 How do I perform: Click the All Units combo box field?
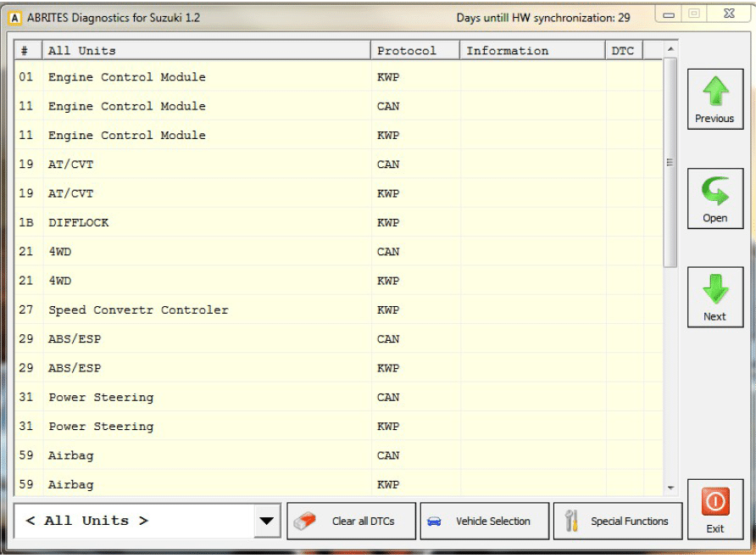pos(134,521)
